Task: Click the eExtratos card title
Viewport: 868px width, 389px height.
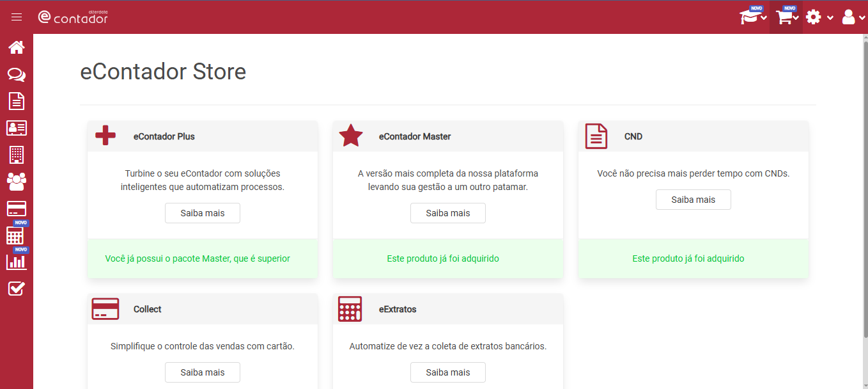Action: pyautogui.click(x=398, y=309)
